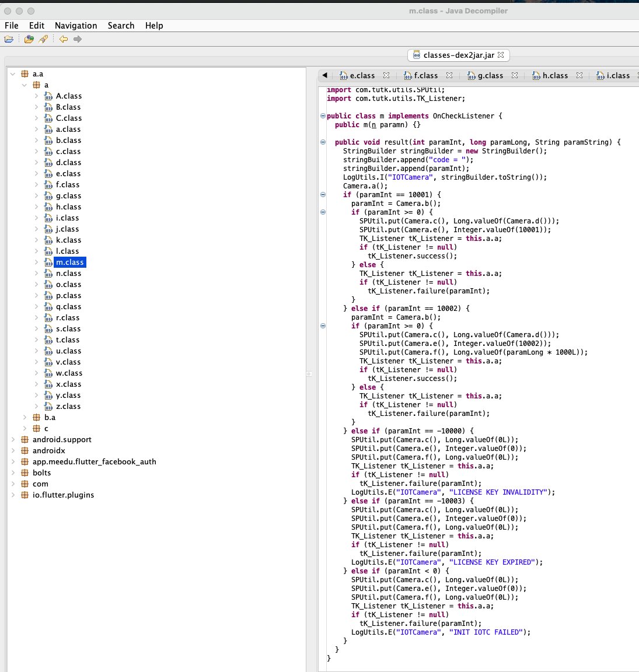The image size is (639, 672).
Task: Click the x.class file icon
Action: pos(48,384)
